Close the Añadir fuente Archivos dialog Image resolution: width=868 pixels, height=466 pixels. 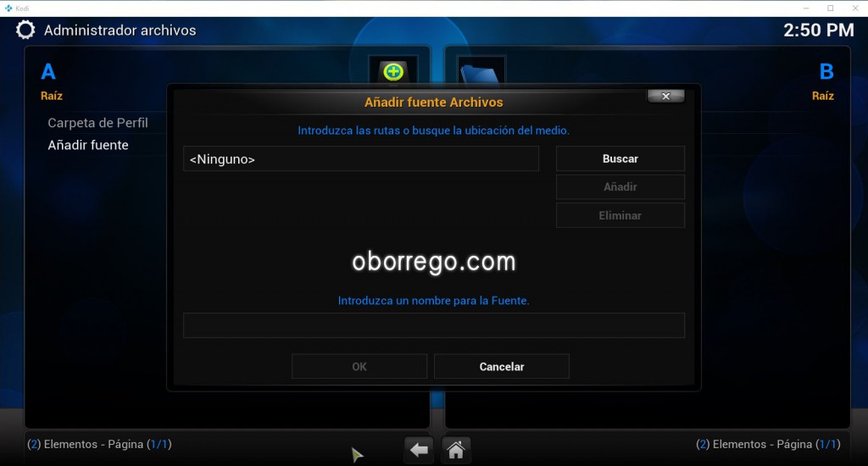pos(665,97)
